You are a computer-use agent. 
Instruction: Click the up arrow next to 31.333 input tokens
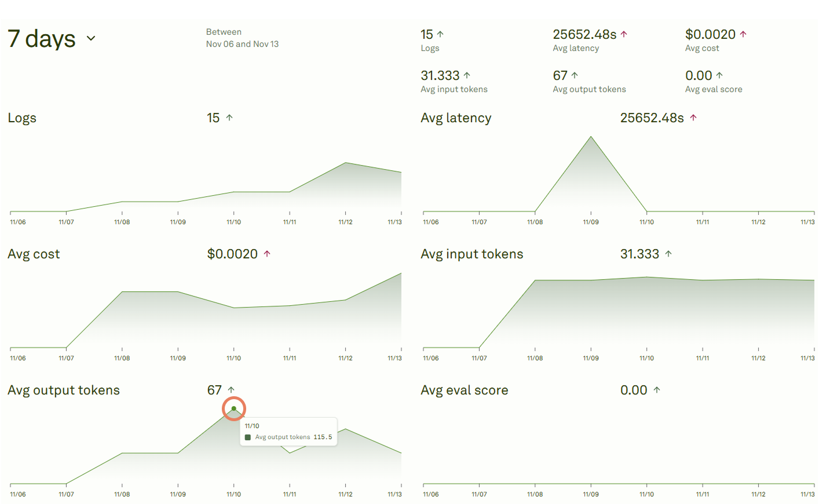click(468, 74)
